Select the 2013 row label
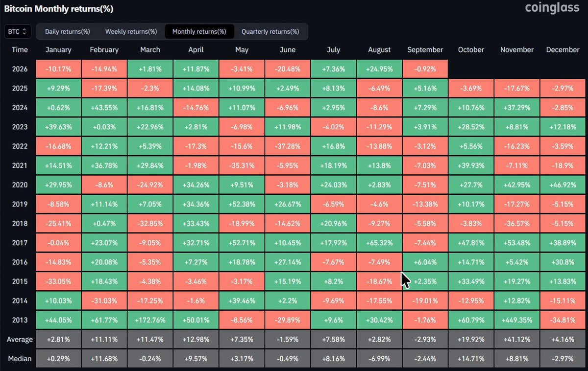This screenshot has width=588, height=371. pos(20,320)
